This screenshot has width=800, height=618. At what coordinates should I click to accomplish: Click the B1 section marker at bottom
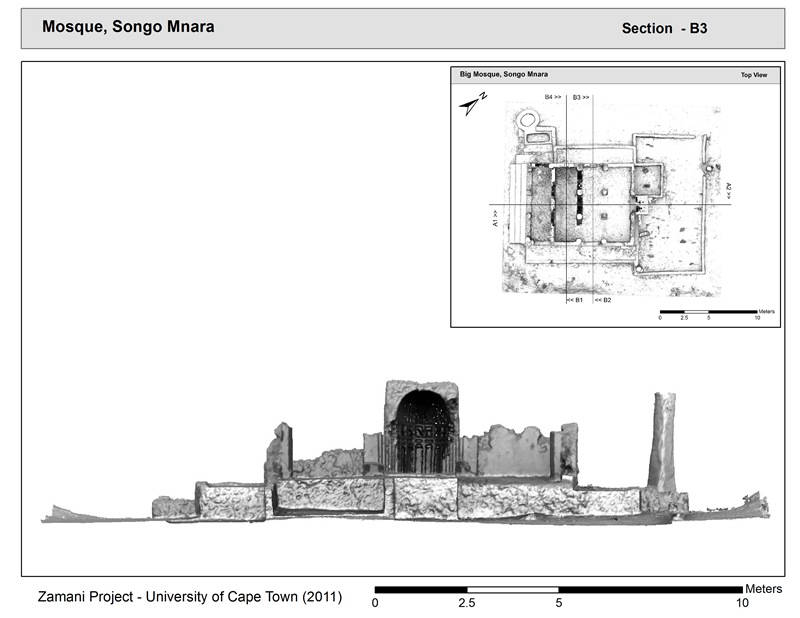pos(574,299)
